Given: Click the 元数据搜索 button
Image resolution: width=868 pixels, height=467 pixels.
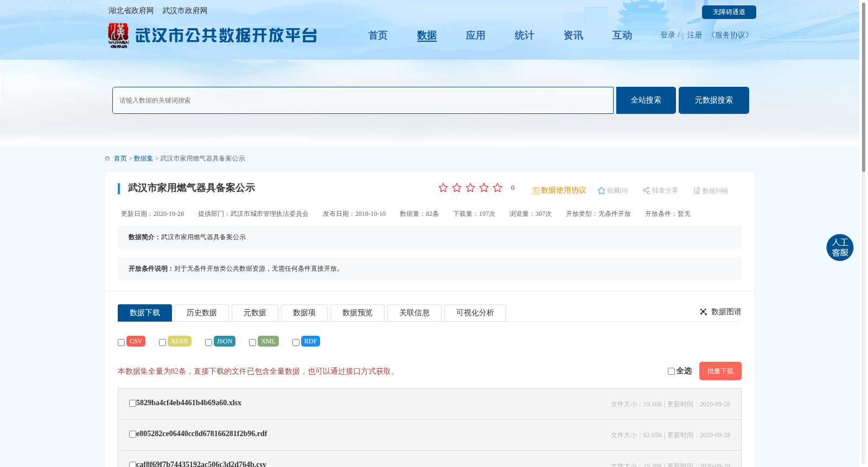Looking at the screenshot, I should [714, 100].
